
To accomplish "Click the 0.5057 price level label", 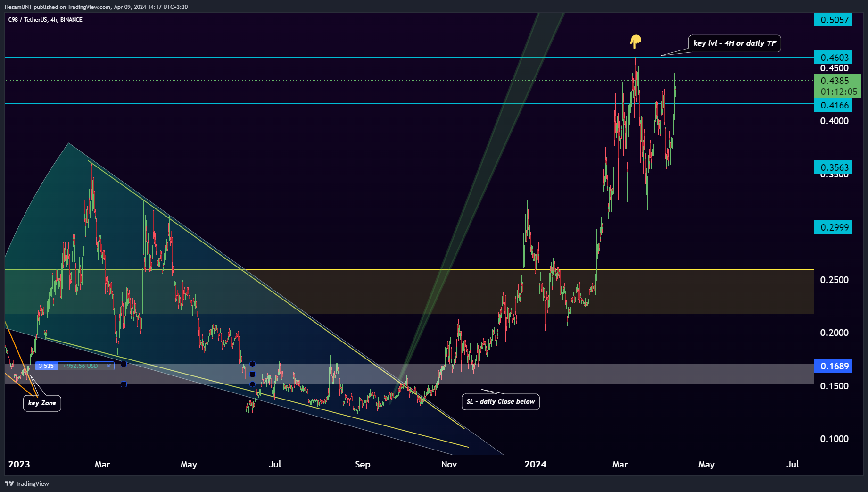I will (833, 20).
